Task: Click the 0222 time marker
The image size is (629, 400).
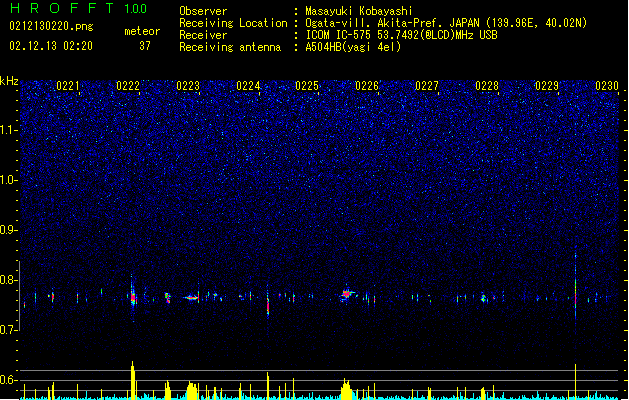Action: pos(128,86)
